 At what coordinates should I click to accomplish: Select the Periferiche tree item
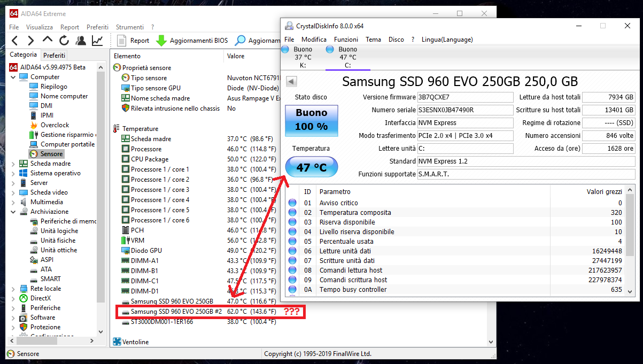coord(45,308)
